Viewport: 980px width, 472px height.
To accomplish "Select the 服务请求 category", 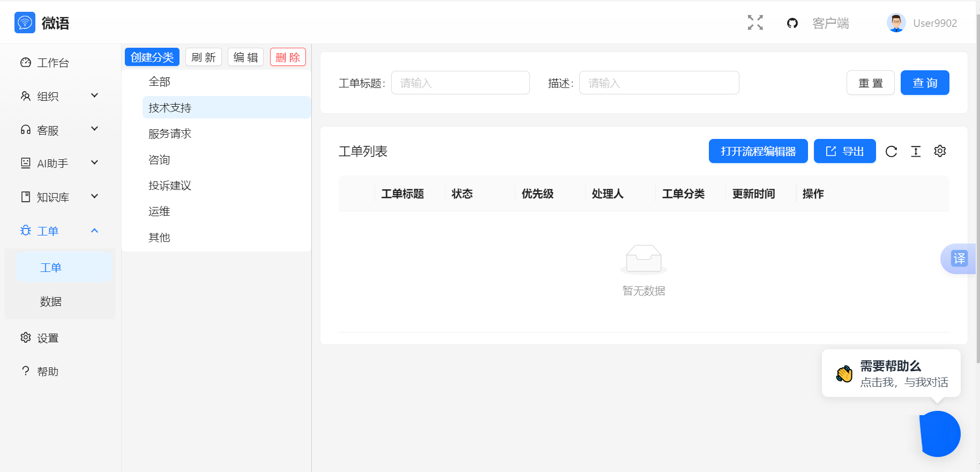I will [170, 134].
